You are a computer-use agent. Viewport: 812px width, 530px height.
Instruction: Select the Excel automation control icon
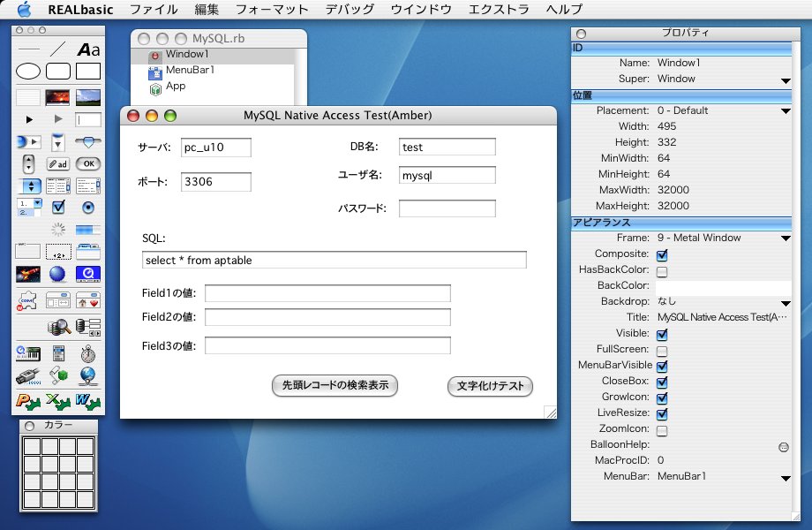pyautogui.click(x=58, y=402)
